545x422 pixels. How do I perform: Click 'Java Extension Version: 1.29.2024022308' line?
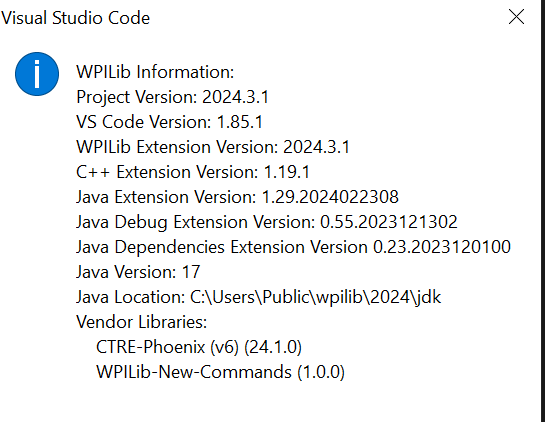pos(237,197)
